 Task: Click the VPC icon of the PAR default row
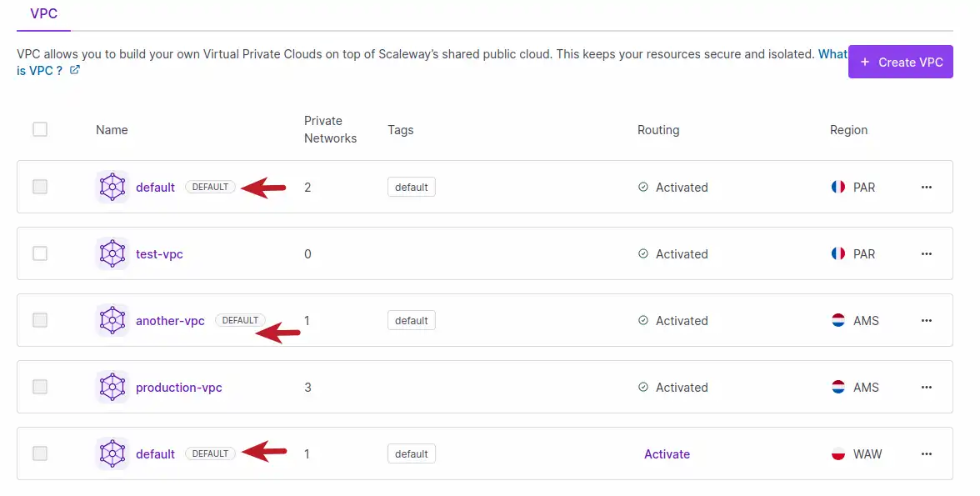[x=112, y=187]
